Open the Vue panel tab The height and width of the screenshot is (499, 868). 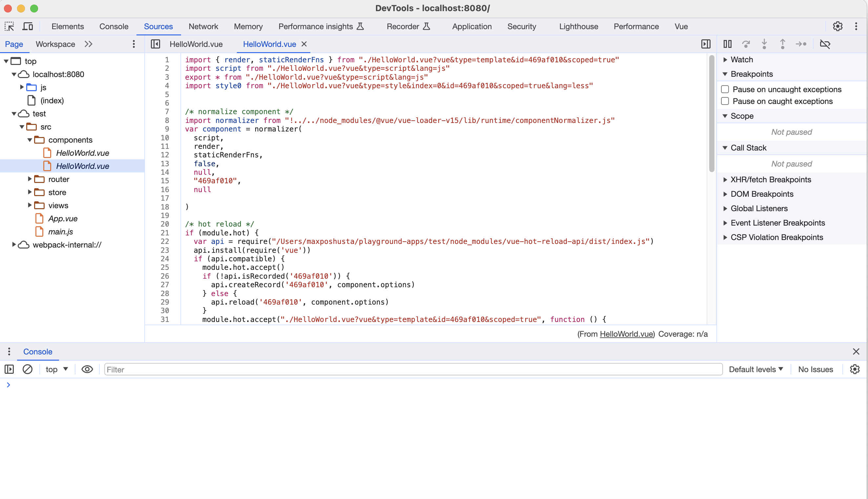[x=681, y=26]
